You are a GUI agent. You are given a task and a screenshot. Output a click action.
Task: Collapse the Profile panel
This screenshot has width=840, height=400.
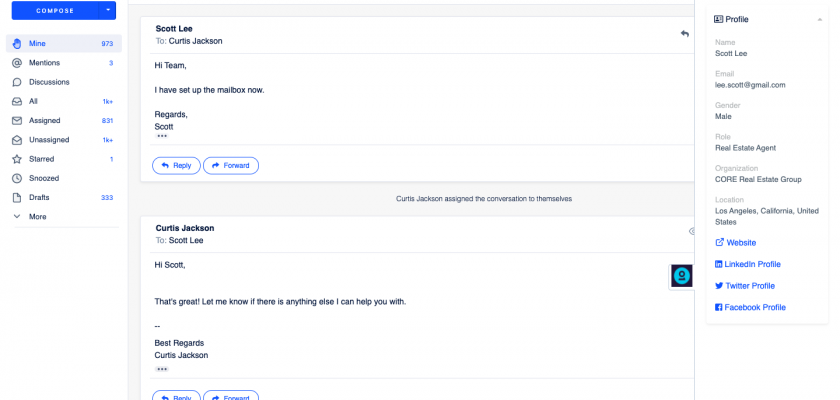click(817, 19)
